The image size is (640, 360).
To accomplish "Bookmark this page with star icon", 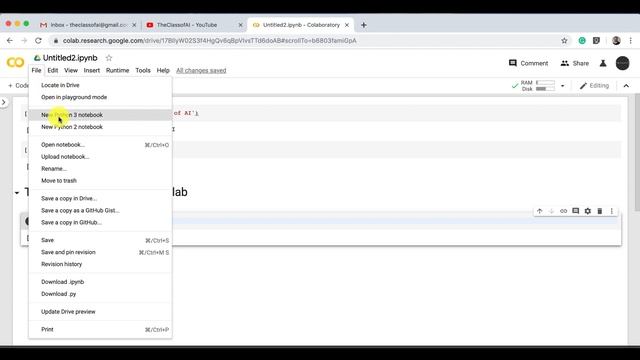I will click(564, 40).
